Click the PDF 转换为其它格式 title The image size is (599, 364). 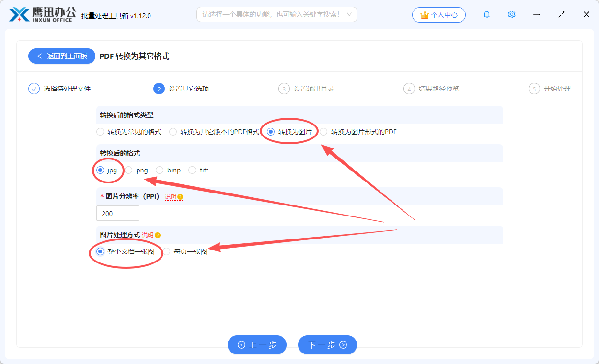(134, 56)
